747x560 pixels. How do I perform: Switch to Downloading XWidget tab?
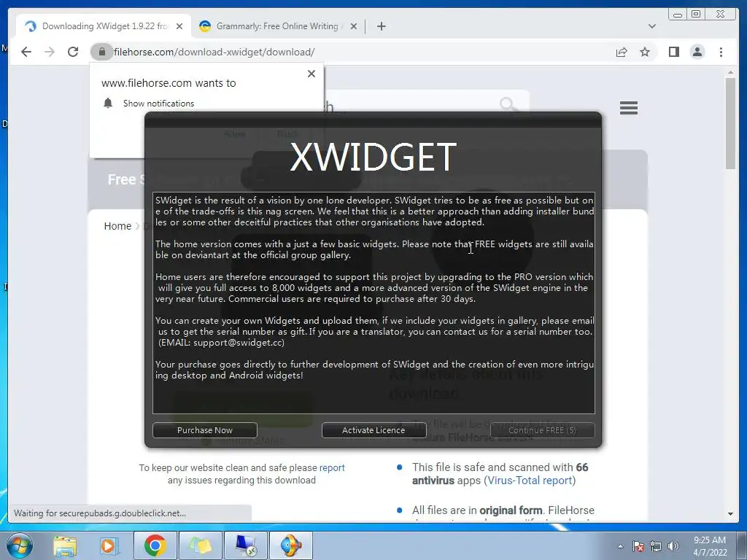click(x=104, y=26)
